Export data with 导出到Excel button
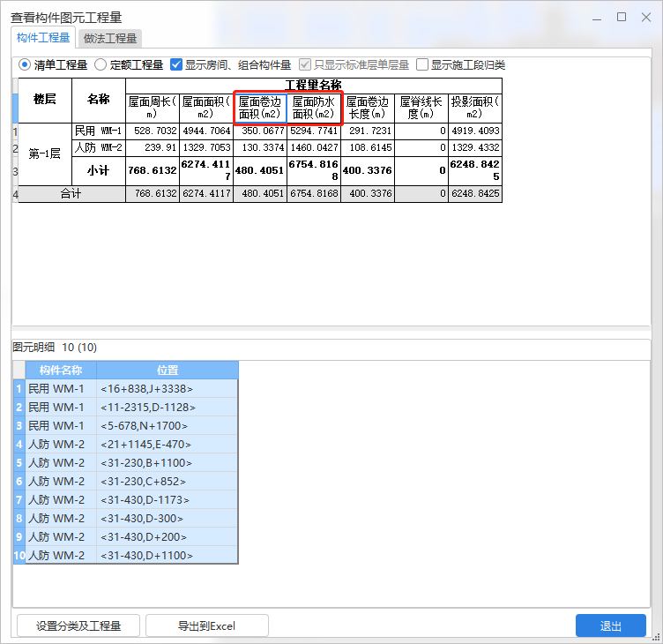The height and width of the screenshot is (644, 663). (206, 626)
